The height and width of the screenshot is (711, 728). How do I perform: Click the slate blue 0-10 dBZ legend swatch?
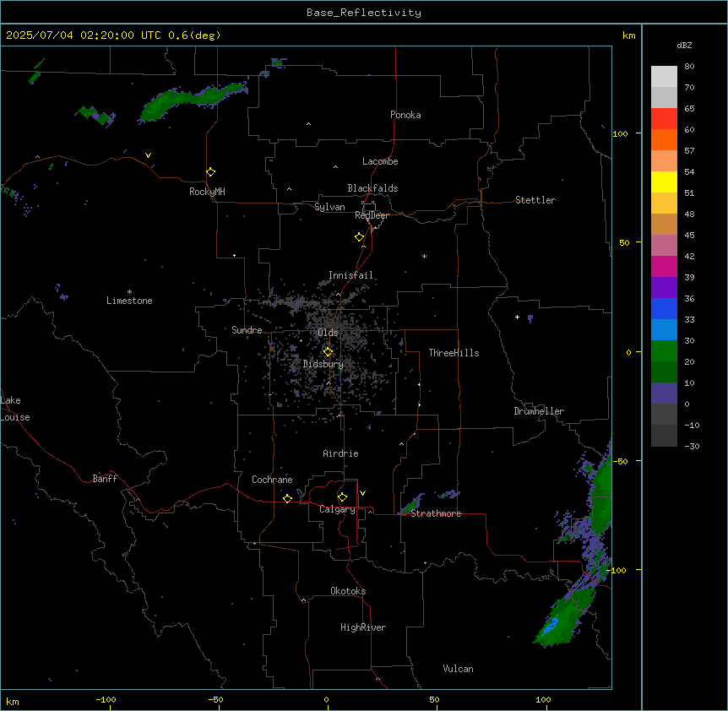pyautogui.click(x=664, y=393)
